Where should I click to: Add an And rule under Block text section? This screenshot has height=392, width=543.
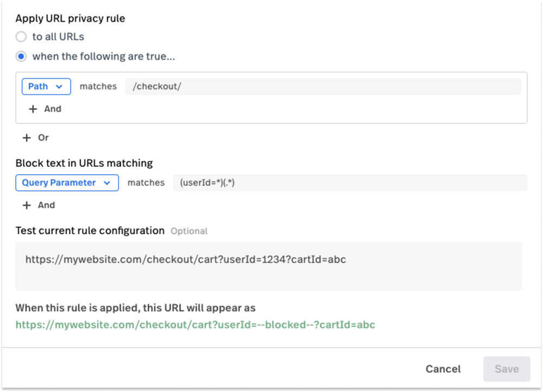pos(39,205)
